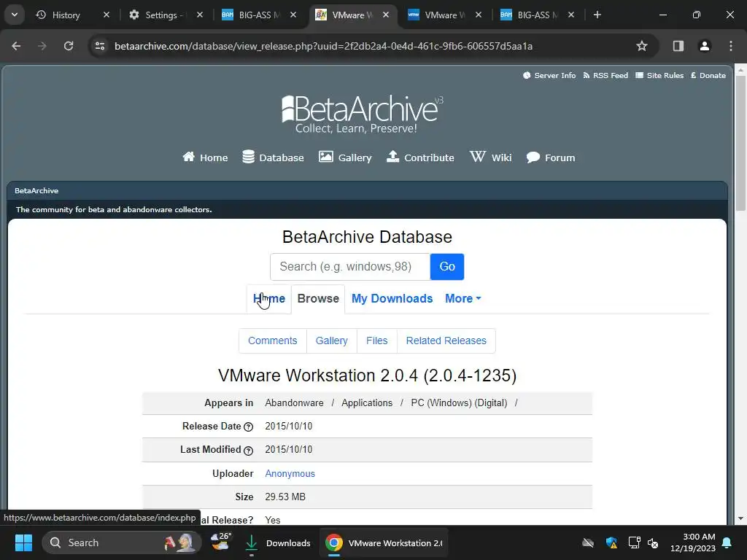Open the Windows Start menu
The image size is (747, 560).
point(23,542)
